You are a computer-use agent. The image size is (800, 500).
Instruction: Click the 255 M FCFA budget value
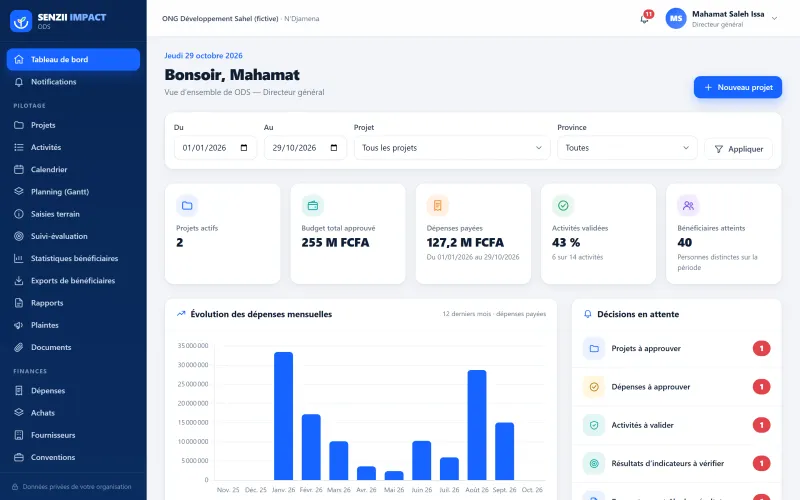pyautogui.click(x=335, y=243)
